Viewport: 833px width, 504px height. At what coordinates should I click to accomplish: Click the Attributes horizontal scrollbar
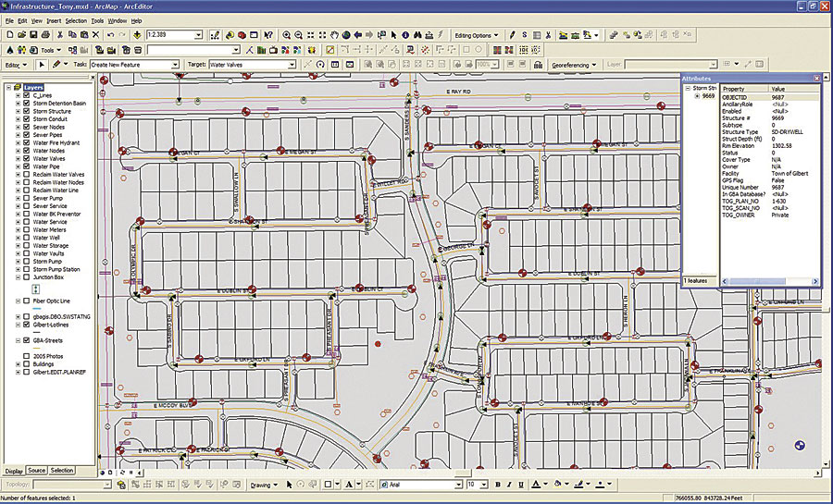769,281
